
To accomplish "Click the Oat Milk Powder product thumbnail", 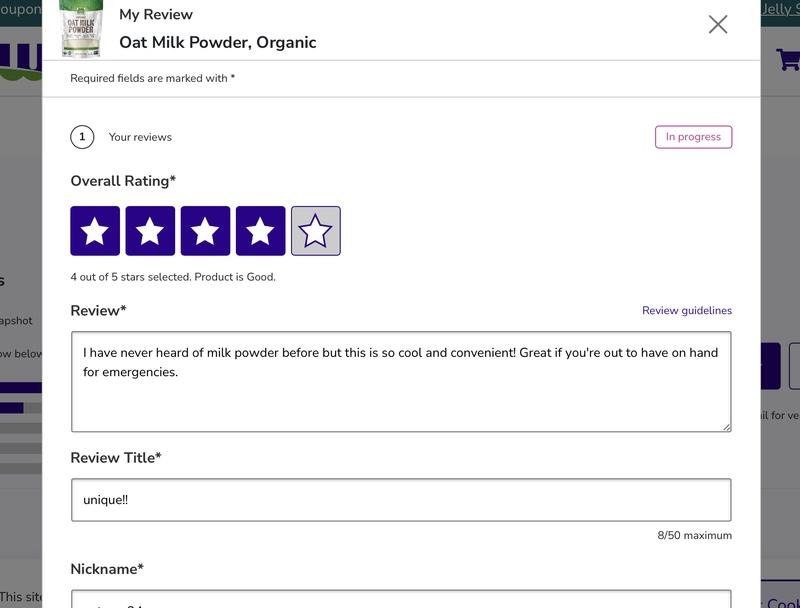I will click(x=81, y=28).
